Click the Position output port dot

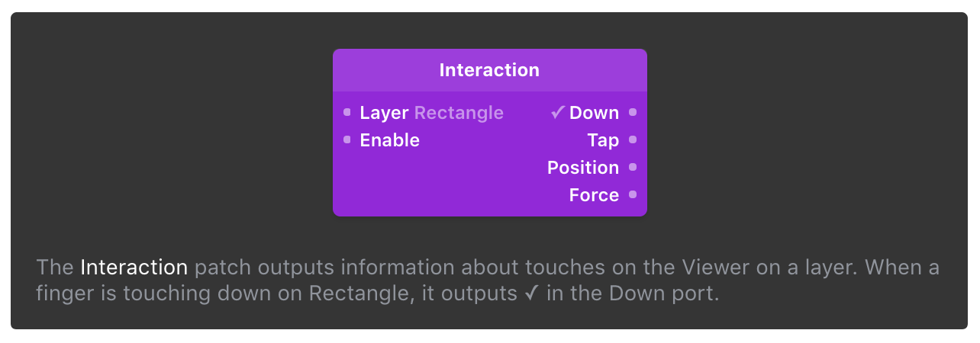(633, 167)
